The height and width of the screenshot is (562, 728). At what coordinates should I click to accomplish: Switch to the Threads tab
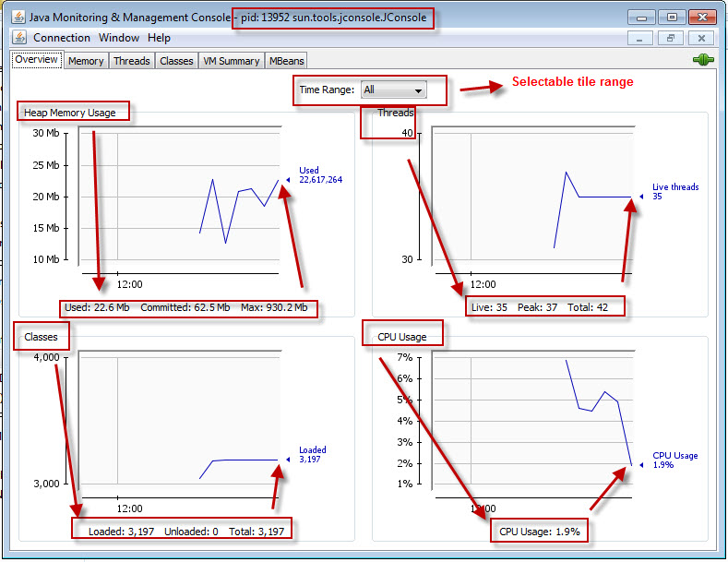(132, 61)
